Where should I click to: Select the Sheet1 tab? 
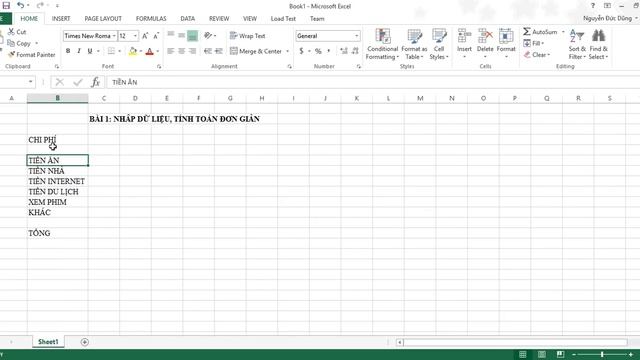[x=48, y=342]
